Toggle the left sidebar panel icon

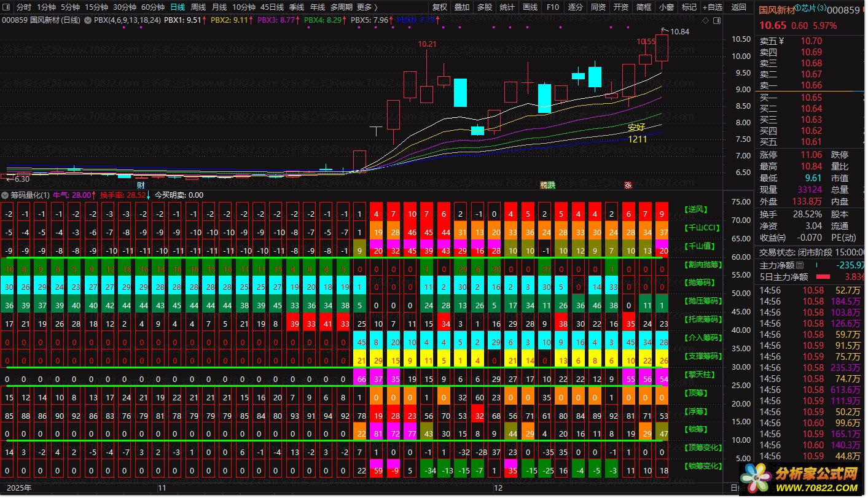pyautogui.click(x=7, y=7)
